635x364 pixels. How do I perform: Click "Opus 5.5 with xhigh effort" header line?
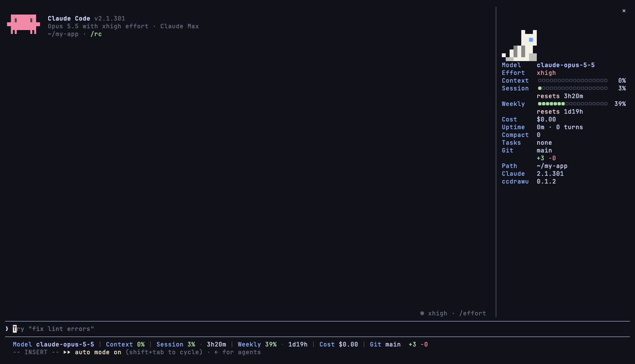click(98, 26)
